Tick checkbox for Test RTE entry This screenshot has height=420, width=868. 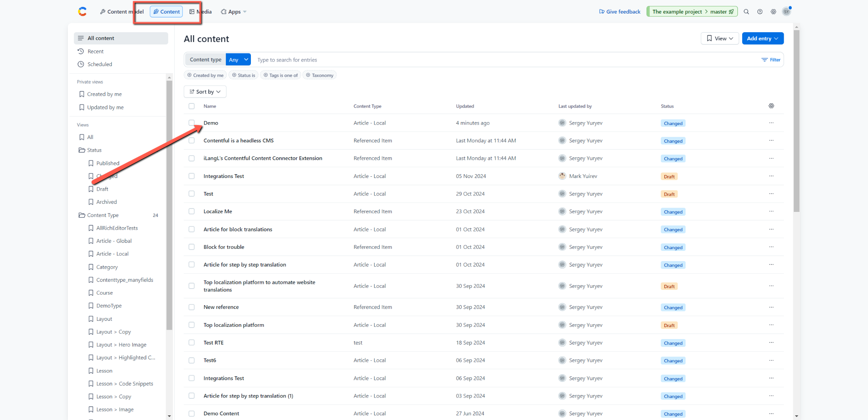(x=192, y=342)
